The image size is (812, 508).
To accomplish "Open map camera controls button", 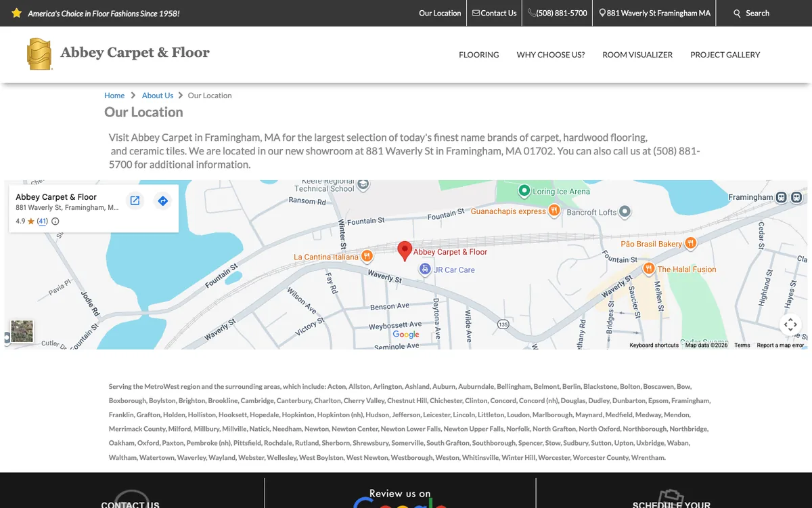I will [x=790, y=324].
